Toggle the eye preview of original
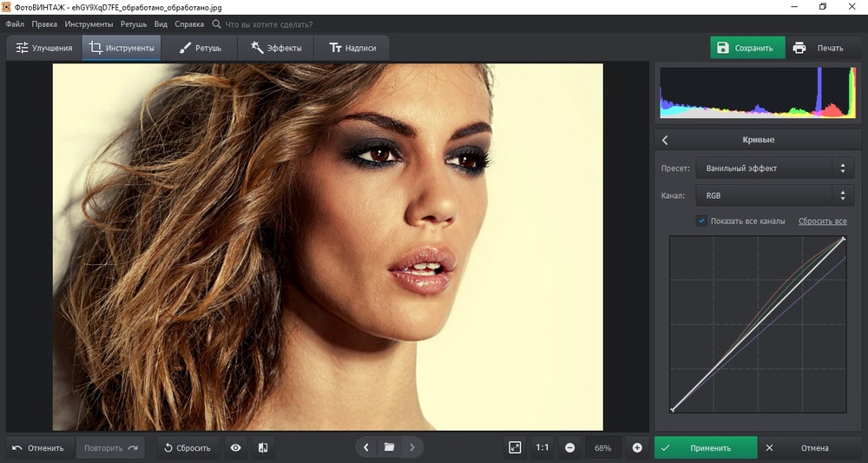Viewport: 868px width, 463px height. click(236, 448)
